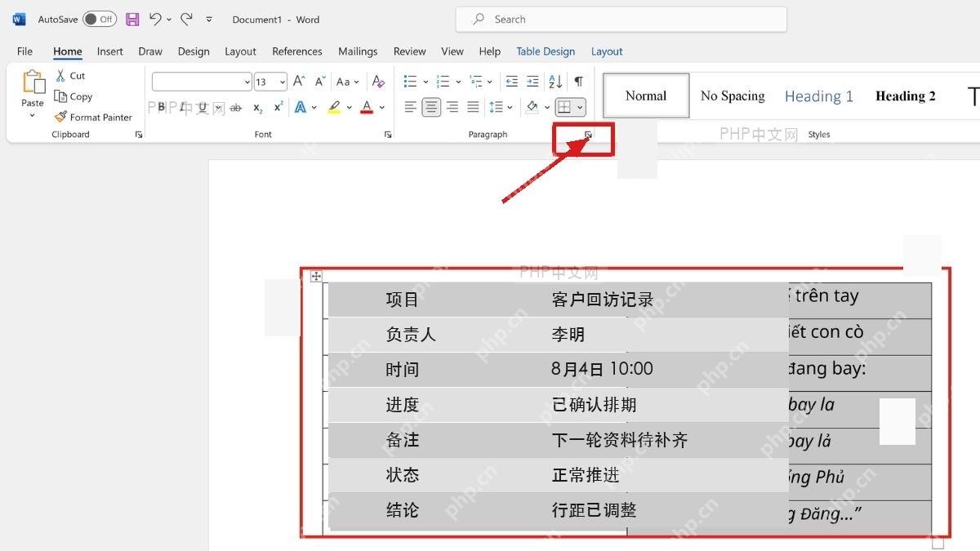
Task: Insert a multilevel list
Action: (x=475, y=82)
